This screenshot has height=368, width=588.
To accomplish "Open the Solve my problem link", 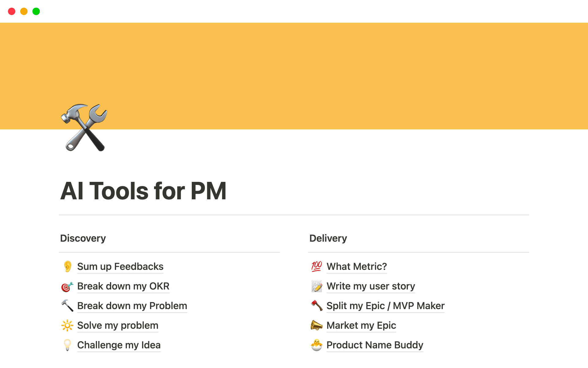I will click(x=118, y=325).
